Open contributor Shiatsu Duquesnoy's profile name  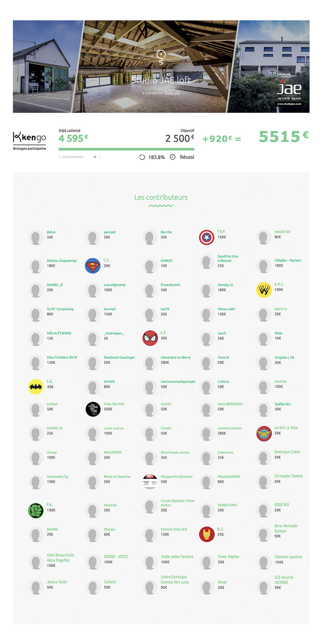(x=62, y=261)
